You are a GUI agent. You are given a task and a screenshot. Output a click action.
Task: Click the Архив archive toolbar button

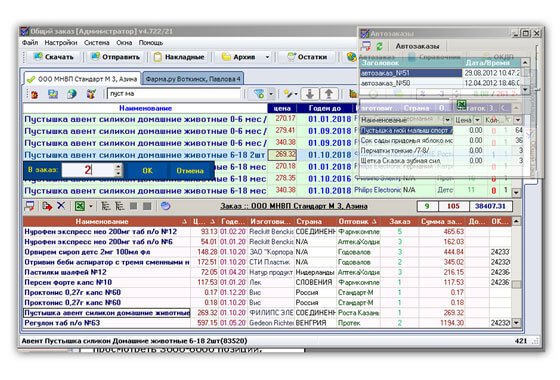(x=239, y=57)
